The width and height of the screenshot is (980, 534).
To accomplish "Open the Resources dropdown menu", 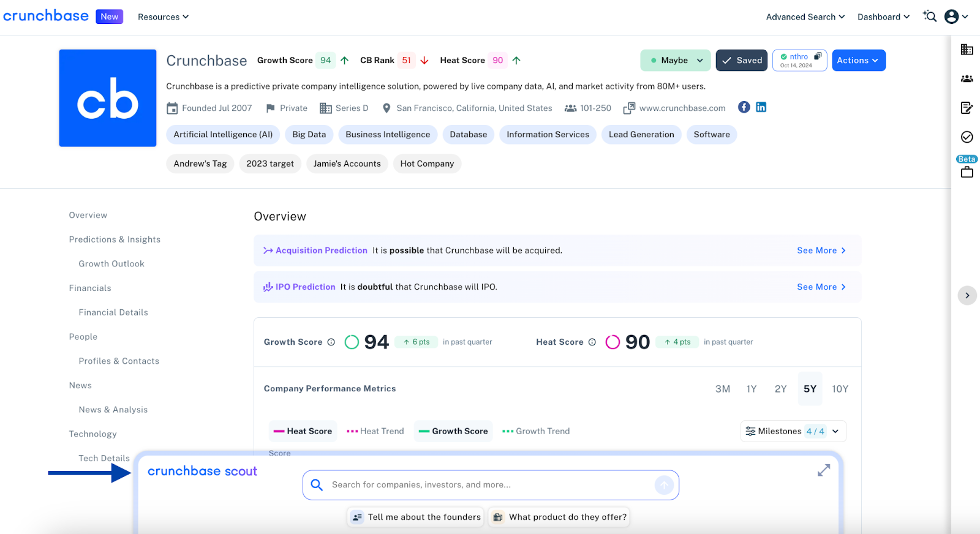I will point(163,17).
